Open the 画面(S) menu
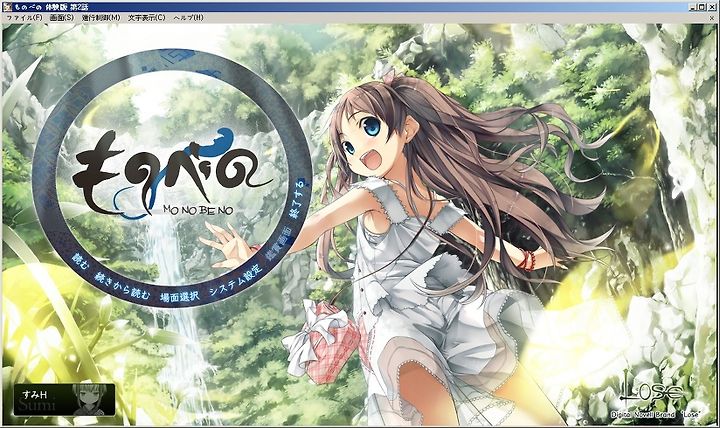The image size is (720, 428). click(x=62, y=17)
